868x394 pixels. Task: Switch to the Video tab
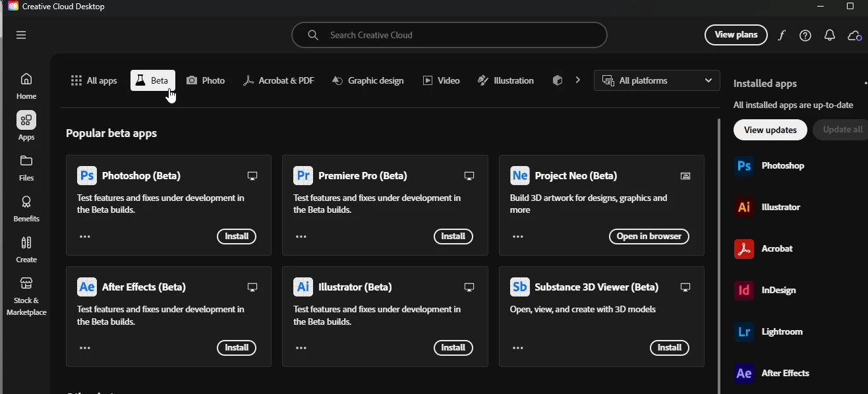[x=441, y=80]
